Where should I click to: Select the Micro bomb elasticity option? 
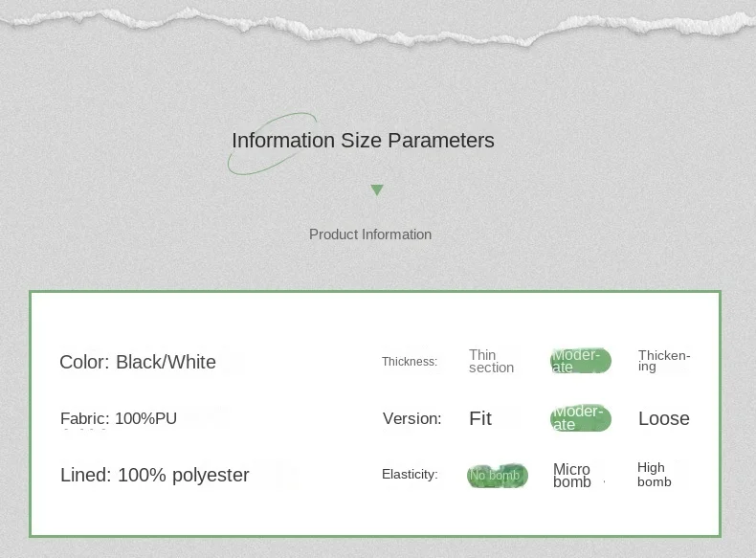[x=572, y=476]
